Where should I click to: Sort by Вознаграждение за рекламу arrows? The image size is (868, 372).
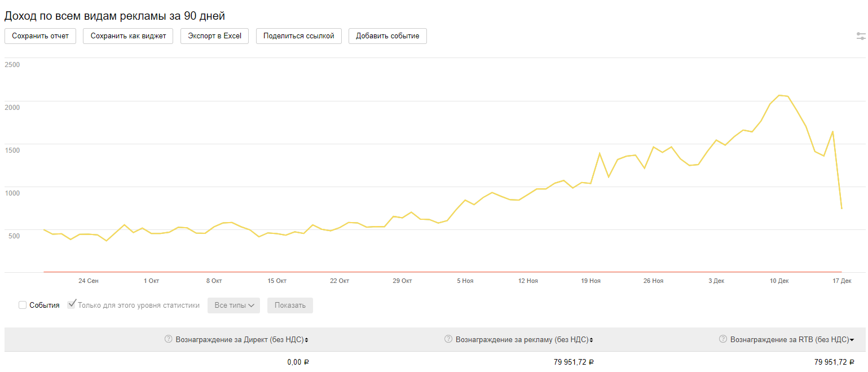coord(591,340)
